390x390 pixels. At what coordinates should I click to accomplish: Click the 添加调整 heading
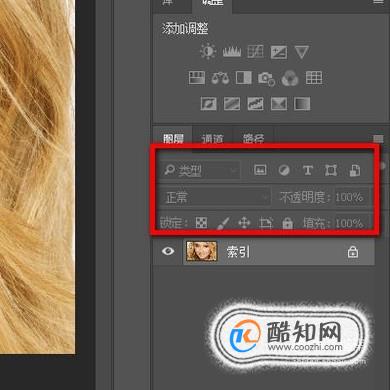[x=185, y=28]
